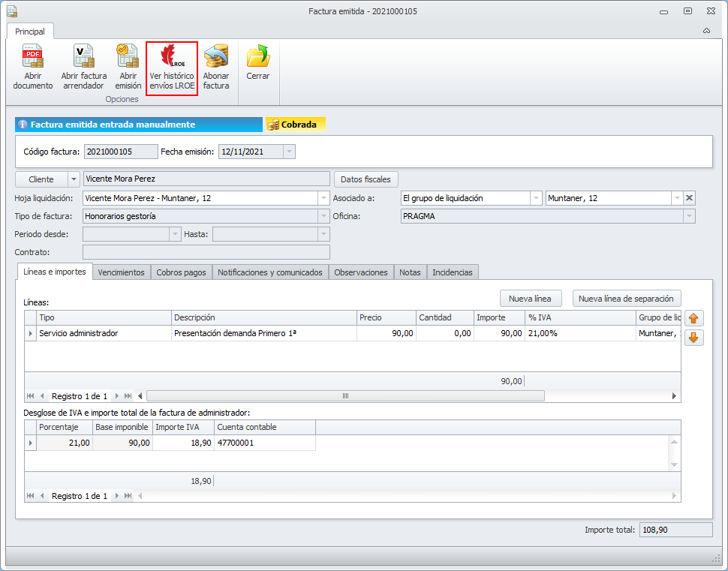Image resolution: width=728 pixels, height=571 pixels.
Task: Click the Código factura field
Action: coord(120,152)
